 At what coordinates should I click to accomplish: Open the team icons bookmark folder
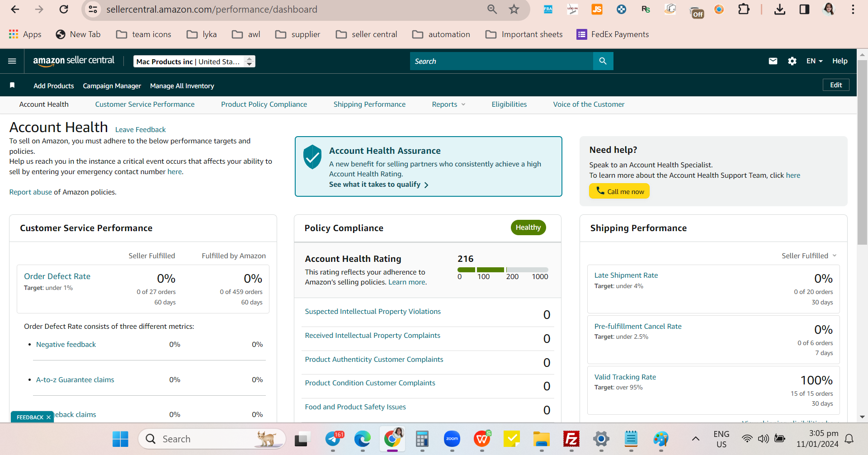click(144, 34)
